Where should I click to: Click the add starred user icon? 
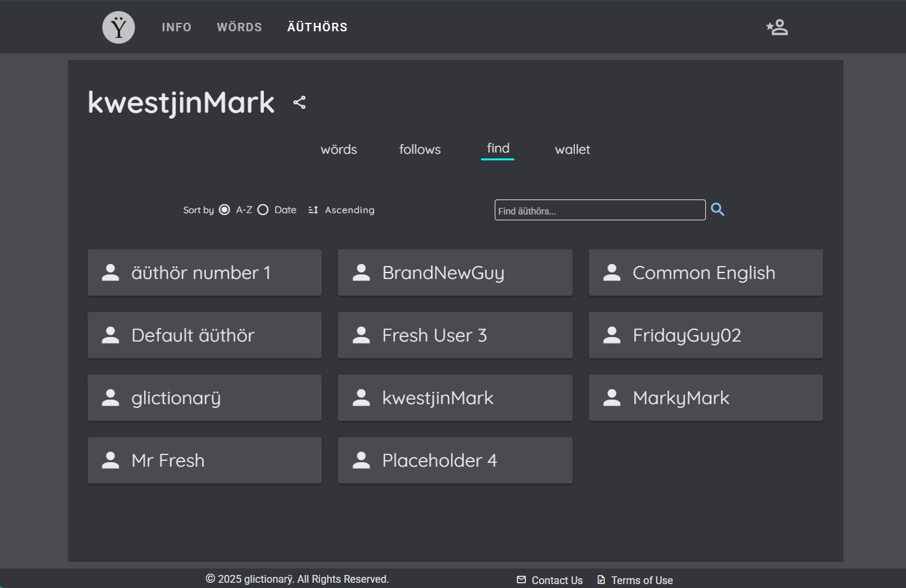coord(777,27)
